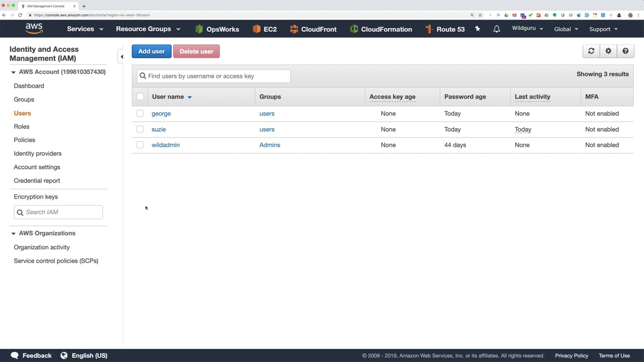This screenshot has height=362, width=644.
Task: Select the checkbox for user wildadmin
Action: coord(140,145)
